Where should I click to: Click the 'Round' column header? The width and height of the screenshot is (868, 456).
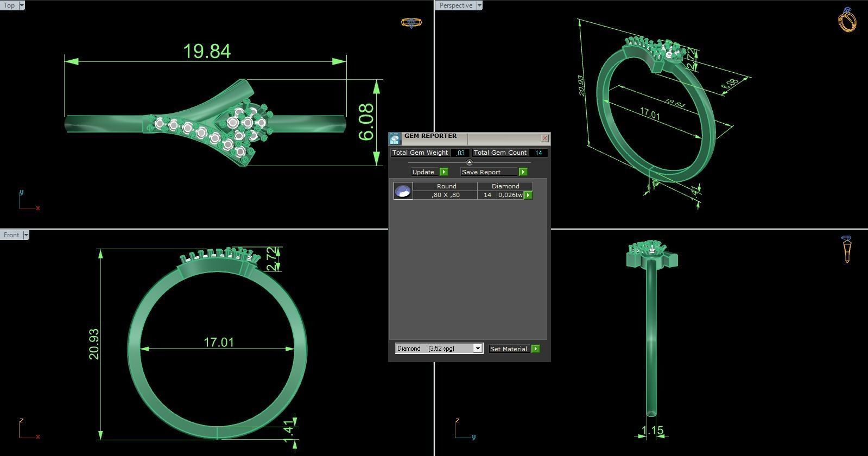pyautogui.click(x=445, y=186)
